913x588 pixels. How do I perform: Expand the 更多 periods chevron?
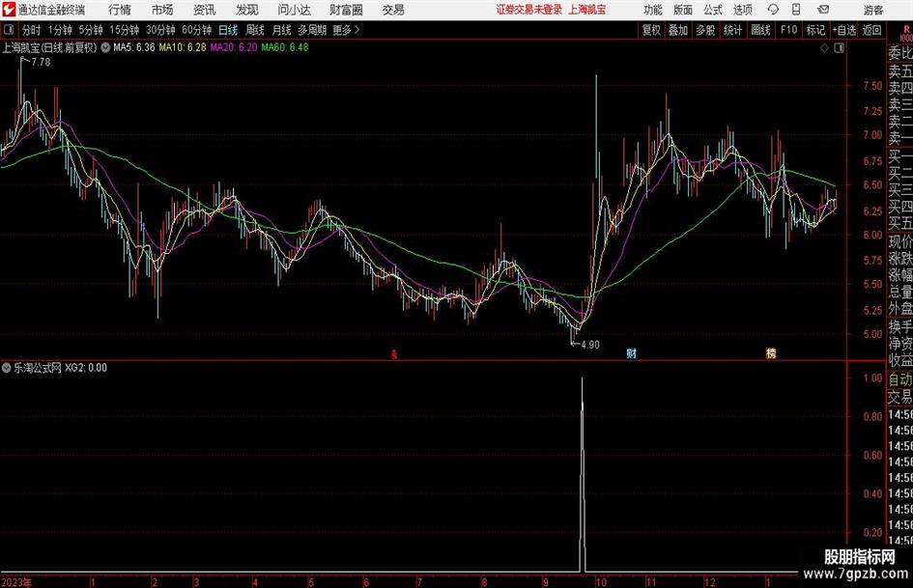point(347,30)
